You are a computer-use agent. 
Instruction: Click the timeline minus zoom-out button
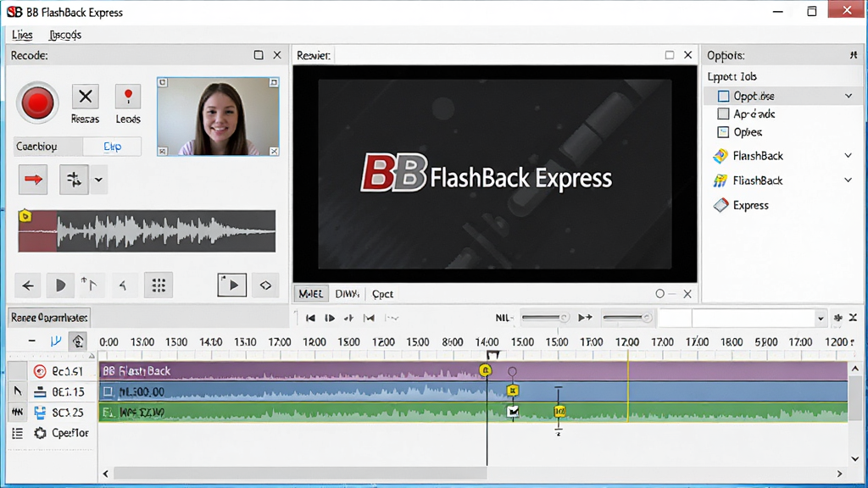click(x=32, y=341)
